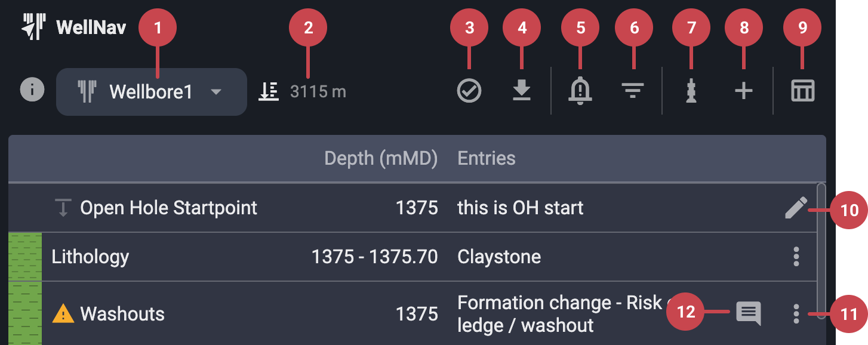Image resolution: width=868 pixels, height=345 pixels.
Task: Open the kebab menu on the Washouts row
Action: [x=796, y=313]
